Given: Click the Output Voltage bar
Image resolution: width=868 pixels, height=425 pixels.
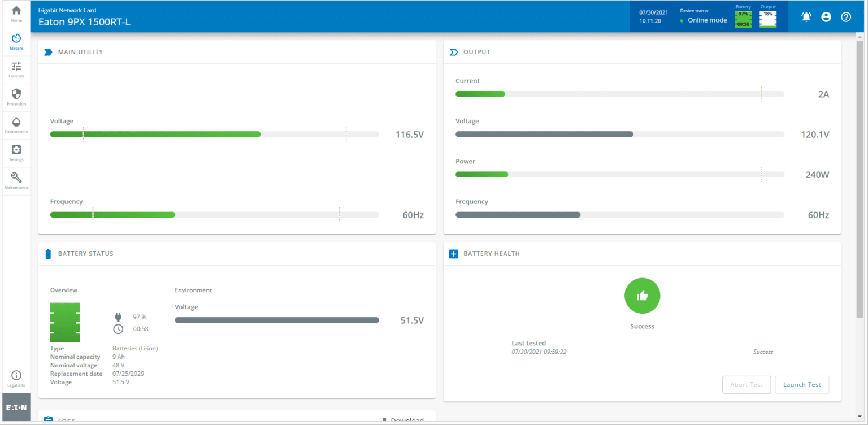Looking at the screenshot, I should pos(620,134).
